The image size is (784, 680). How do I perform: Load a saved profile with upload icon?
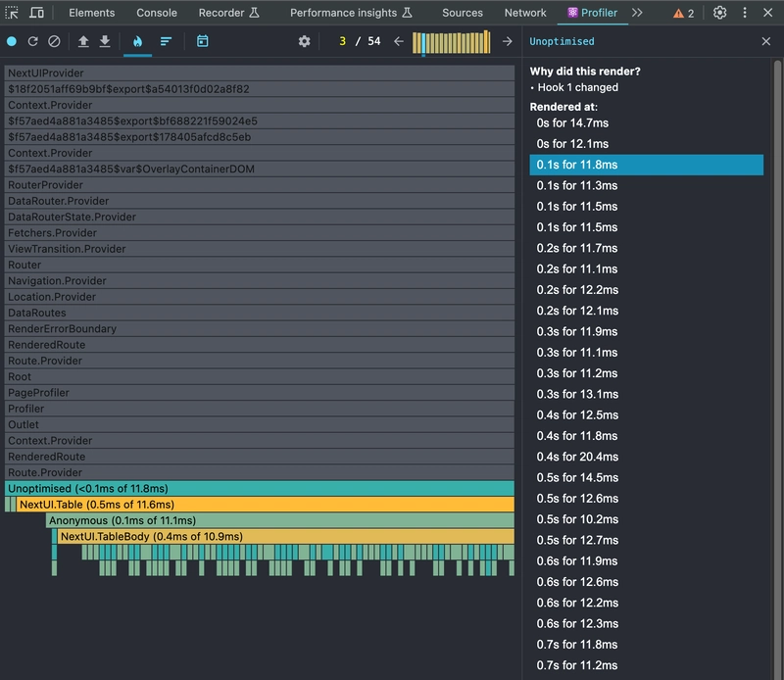(83, 42)
